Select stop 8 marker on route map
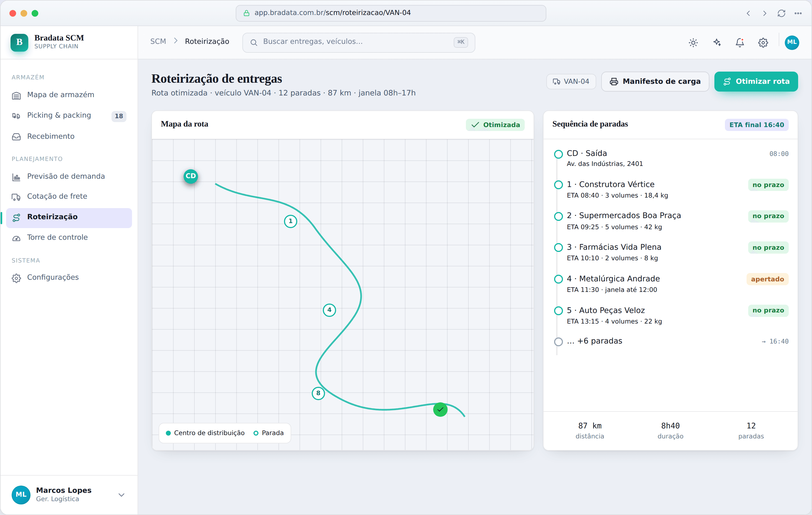The width and height of the screenshot is (812, 515). [318, 393]
